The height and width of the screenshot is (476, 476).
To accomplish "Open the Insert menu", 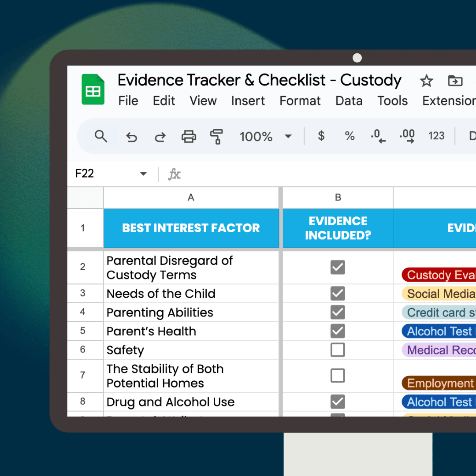I will click(x=248, y=101).
